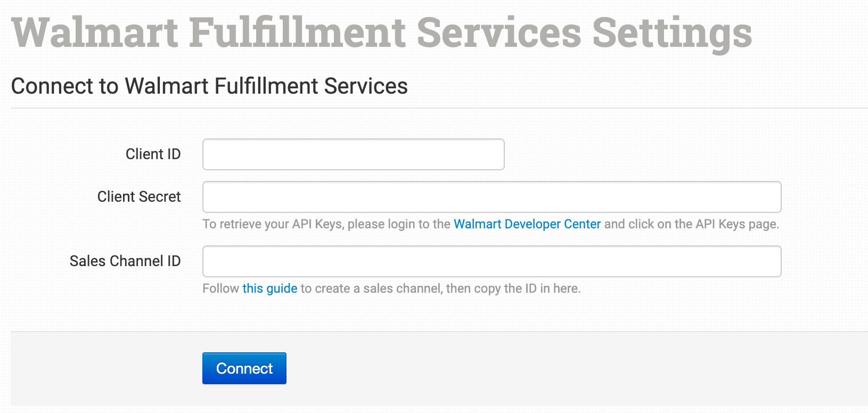Click the word "Follow" before this guide link
The width and height of the screenshot is (868, 413).
coord(221,288)
